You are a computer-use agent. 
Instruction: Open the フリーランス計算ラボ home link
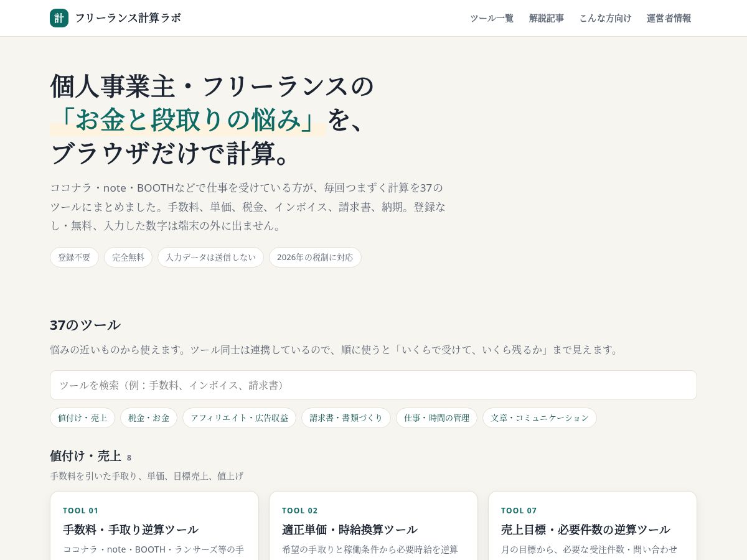point(115,18)
